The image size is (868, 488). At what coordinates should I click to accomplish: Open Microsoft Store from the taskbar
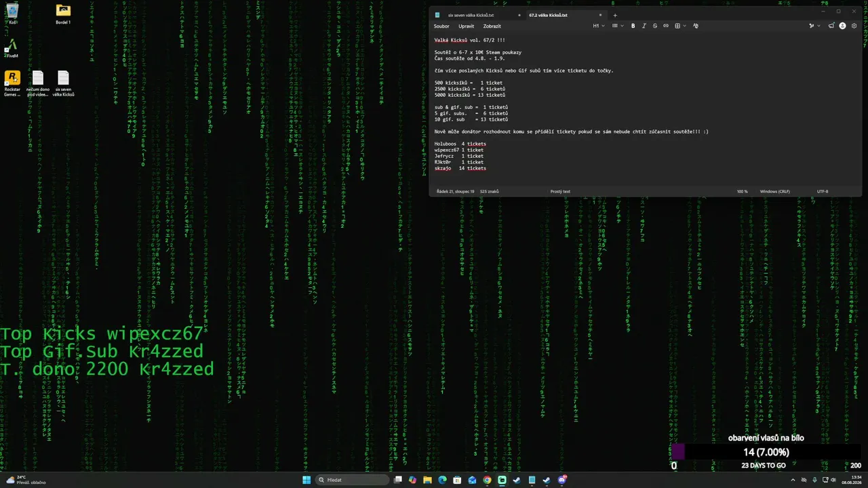pos(457,480)
